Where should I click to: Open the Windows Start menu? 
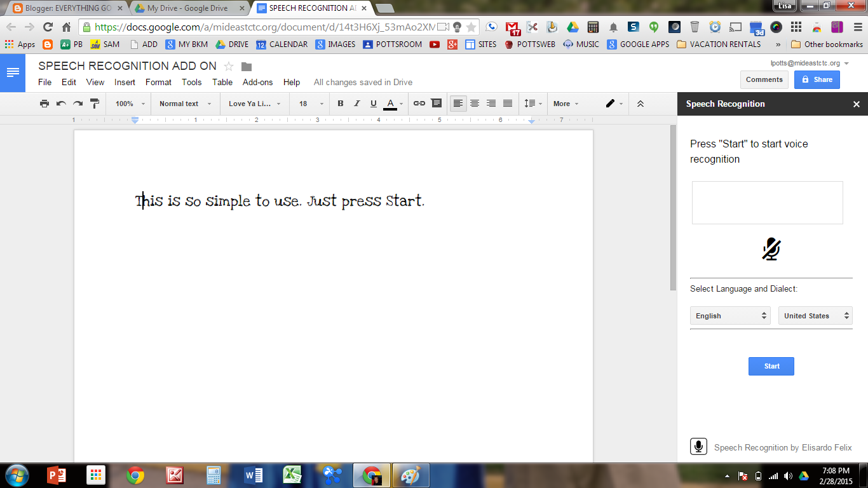point(17,475)
